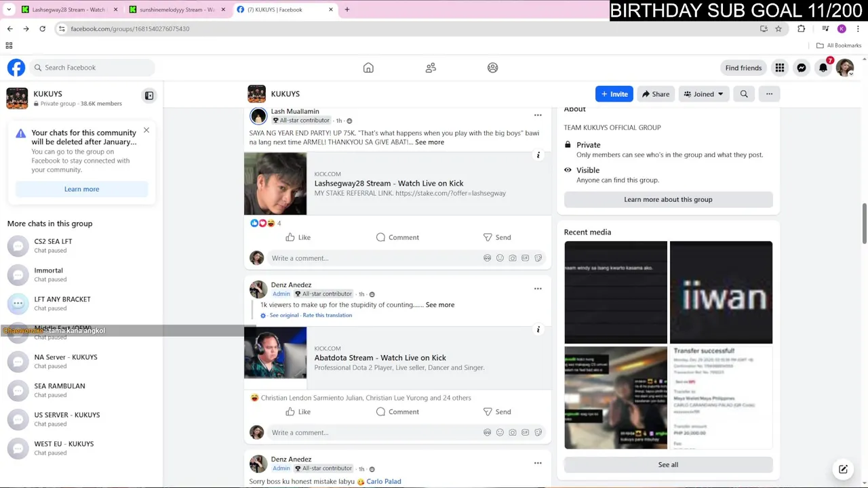Click the Share group button

tap(656, 94)
